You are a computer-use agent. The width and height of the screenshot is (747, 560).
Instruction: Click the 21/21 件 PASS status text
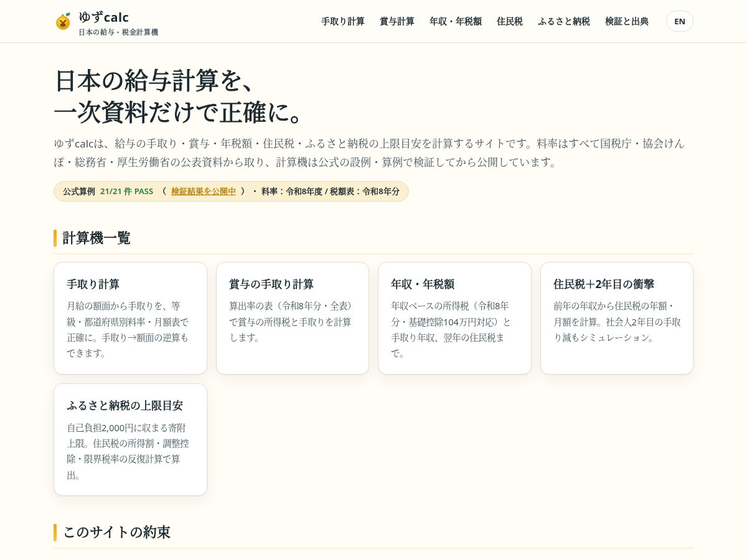126,192
